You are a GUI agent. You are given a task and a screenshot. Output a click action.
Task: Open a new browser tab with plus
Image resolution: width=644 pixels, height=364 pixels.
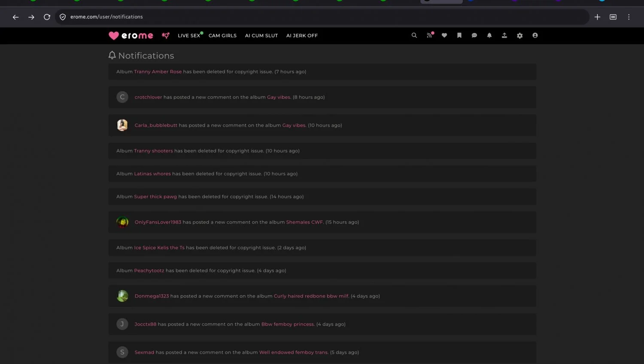coord(597,17)
